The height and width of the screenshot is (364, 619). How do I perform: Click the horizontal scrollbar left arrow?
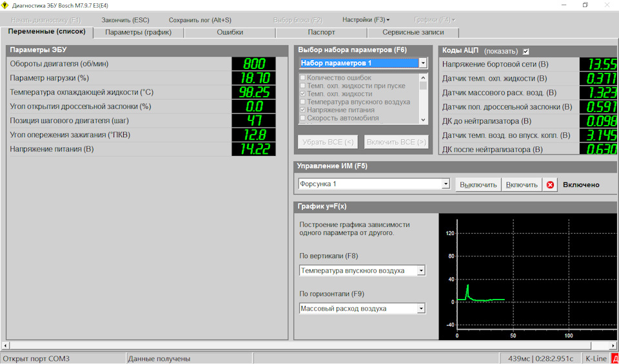click(x=5, y=345)
